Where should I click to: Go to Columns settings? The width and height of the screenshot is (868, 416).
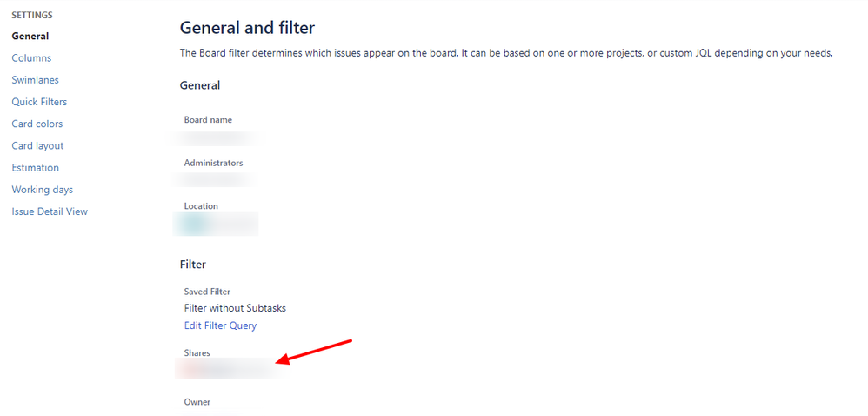coord(31,58)
